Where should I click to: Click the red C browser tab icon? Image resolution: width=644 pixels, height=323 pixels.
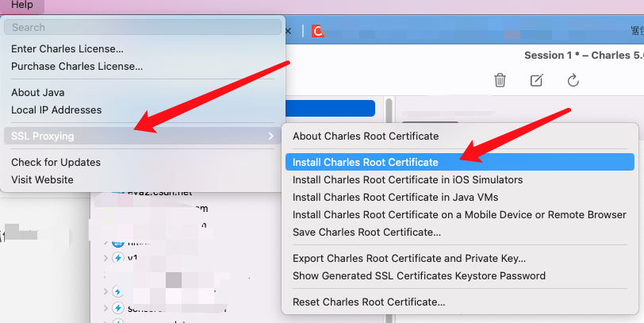point(317,31)
